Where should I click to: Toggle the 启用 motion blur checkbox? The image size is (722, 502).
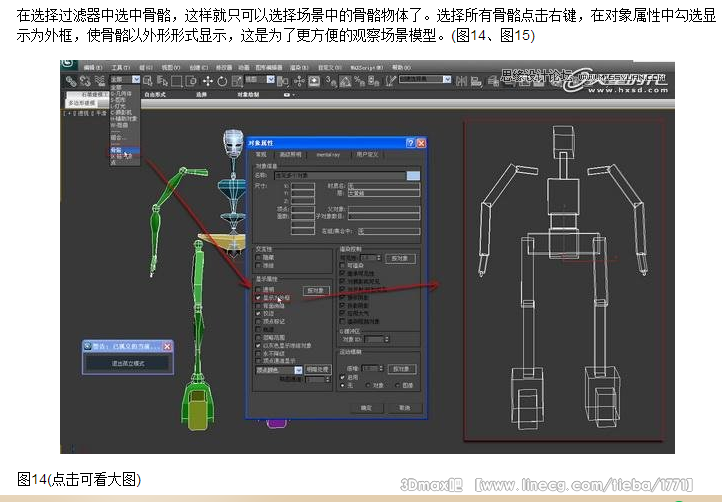(x=342, y=377)
